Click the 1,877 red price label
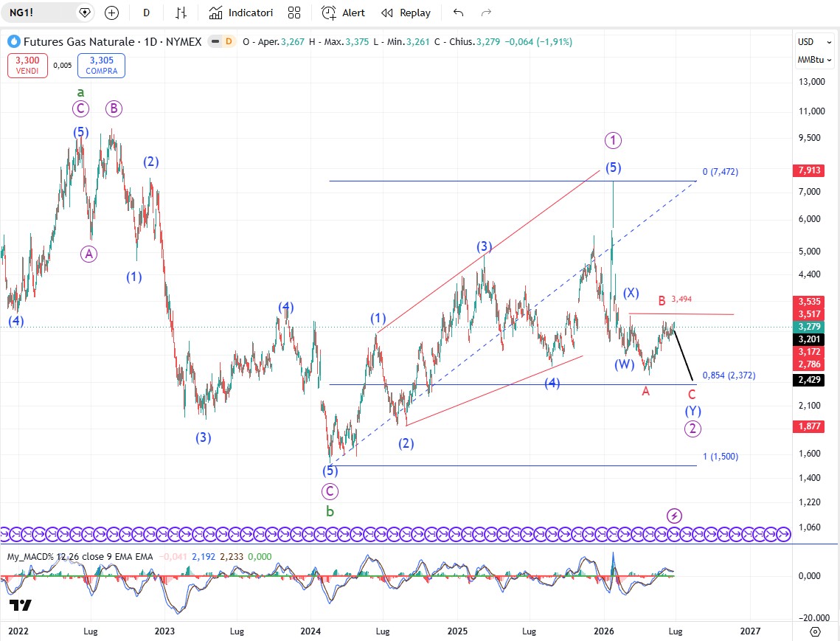 [809, 426]
